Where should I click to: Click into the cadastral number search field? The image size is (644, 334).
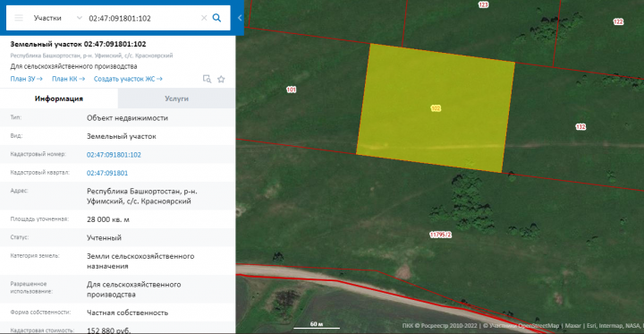142,18
